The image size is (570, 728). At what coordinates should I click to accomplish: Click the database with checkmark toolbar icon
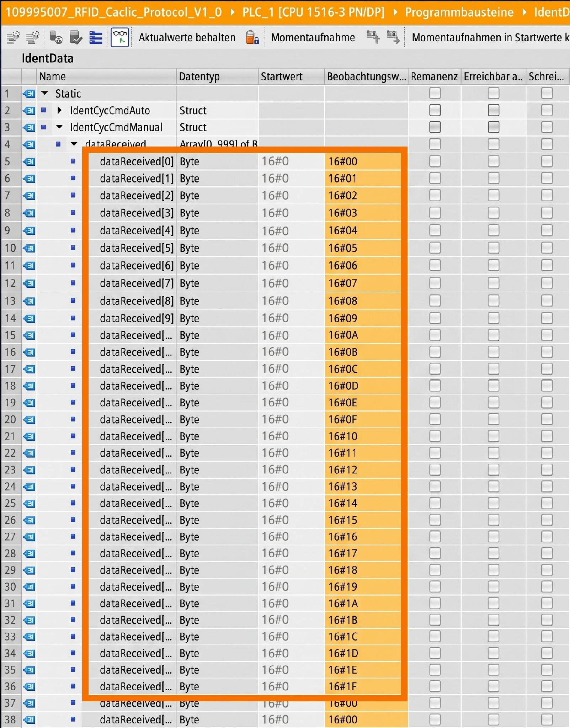pos(76,37)
